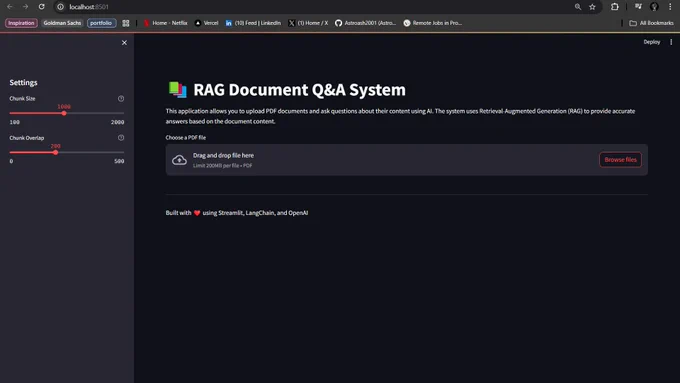
Task: Open the Home - Netflix bookmark
Action: coord(165,23)
